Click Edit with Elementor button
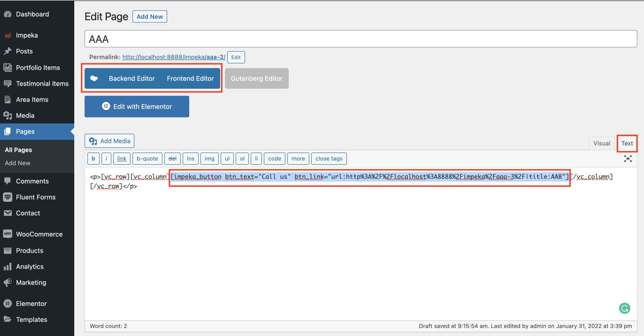 point(137,107)
